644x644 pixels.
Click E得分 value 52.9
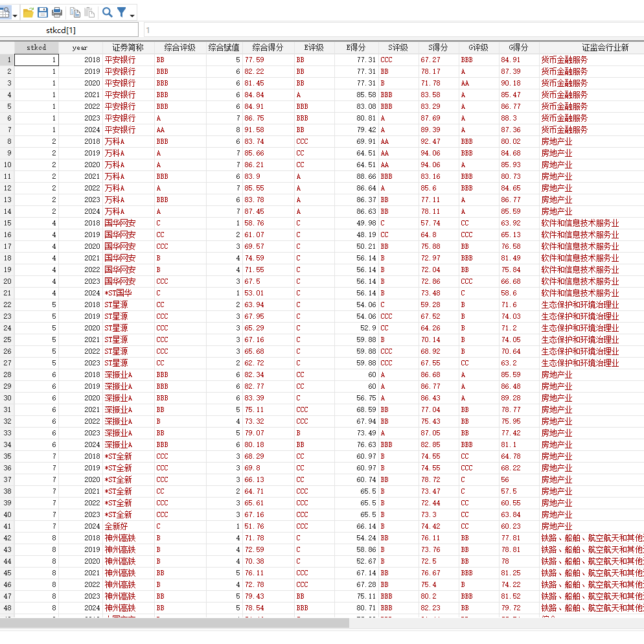pyautogui.click(x=368, y=328)
